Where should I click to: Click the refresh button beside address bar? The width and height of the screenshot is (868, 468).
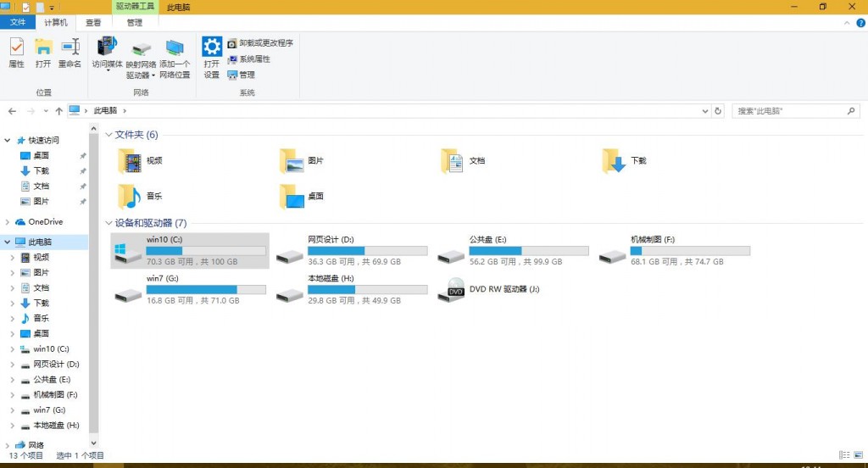(719, 111)
